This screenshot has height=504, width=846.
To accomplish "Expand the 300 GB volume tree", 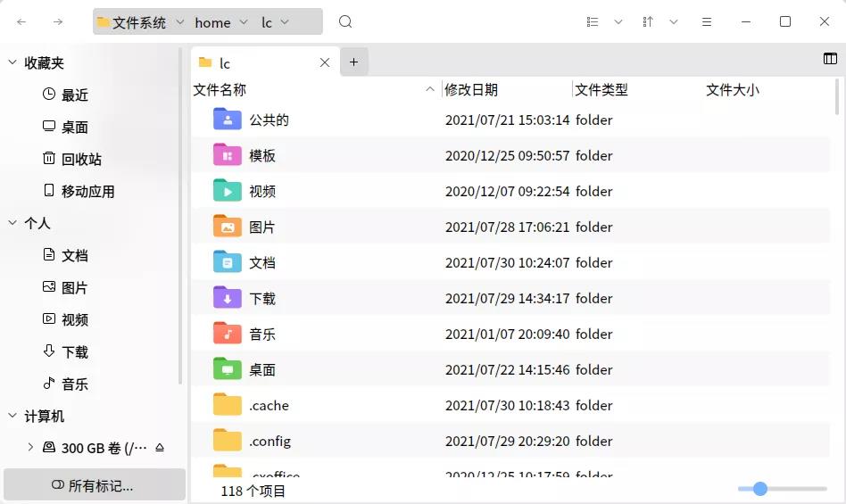I will (x=30, y=447).
